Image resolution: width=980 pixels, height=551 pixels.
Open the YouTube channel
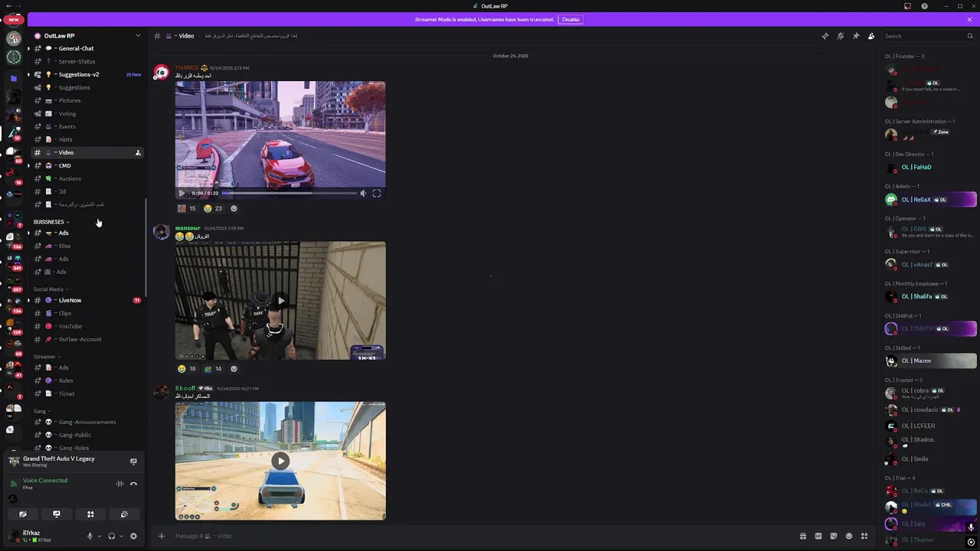pos(86,326)
